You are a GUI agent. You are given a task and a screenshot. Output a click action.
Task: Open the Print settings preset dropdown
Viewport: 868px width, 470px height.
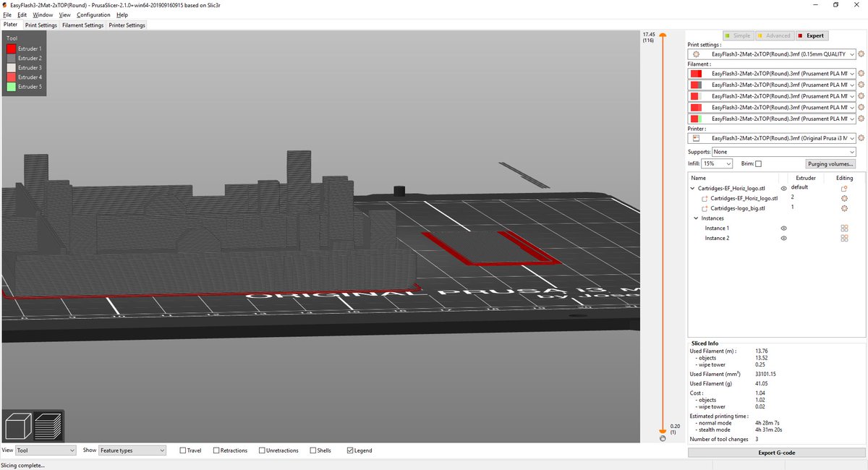pyautogui.click(x=772, y=54)
